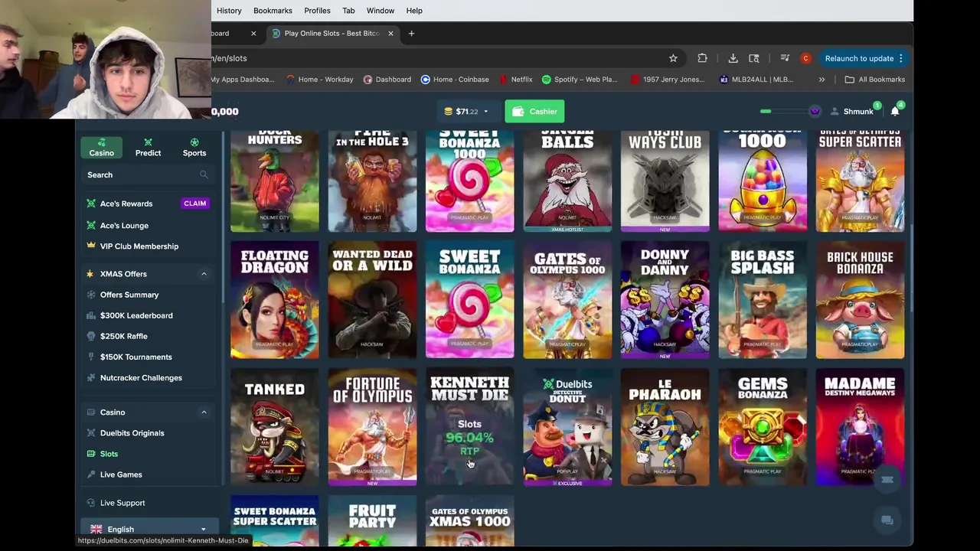Click the Cashier button

coord(534,112)
